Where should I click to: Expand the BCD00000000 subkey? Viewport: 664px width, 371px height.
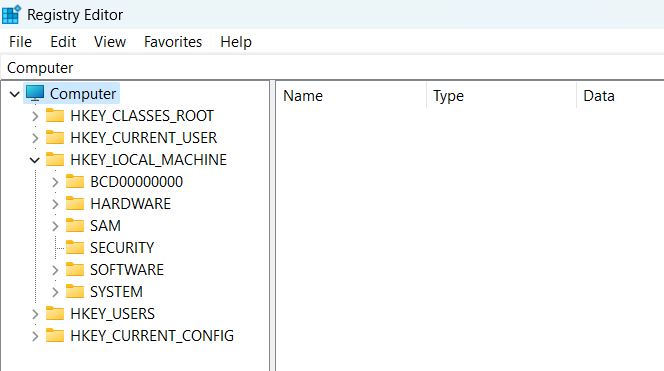coord(55,182)
